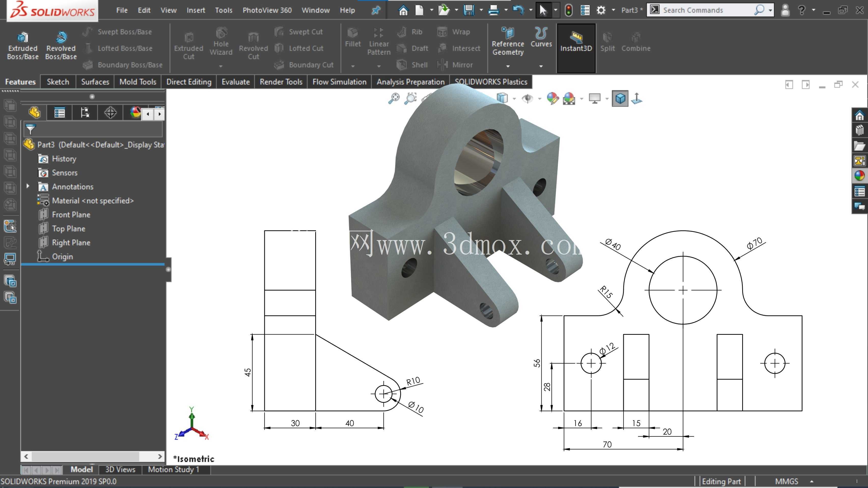The height and width of the screenshot is (488, 868).
Task: Click the Home icon in top toolbar
Action: (x=403, y=10)
